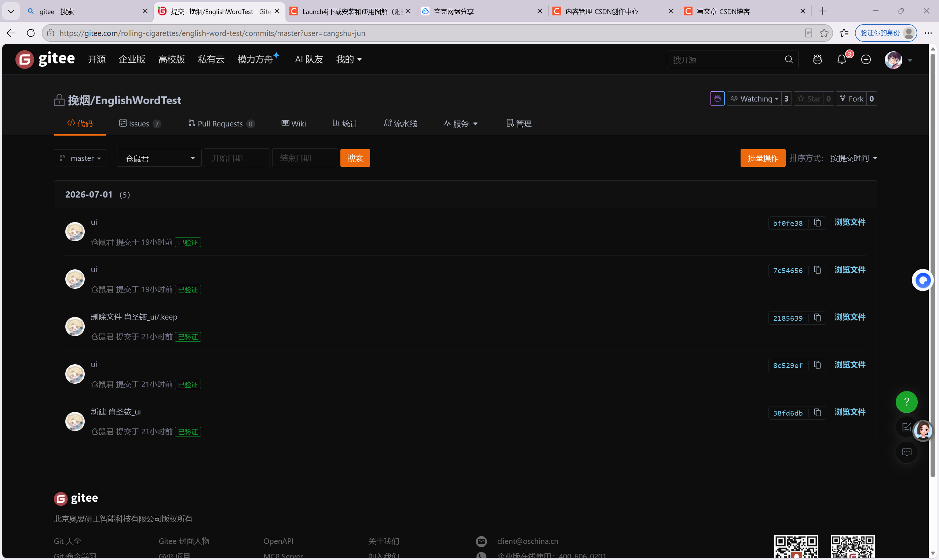Fork the repository
939x560 pixels.
(852, 99)
